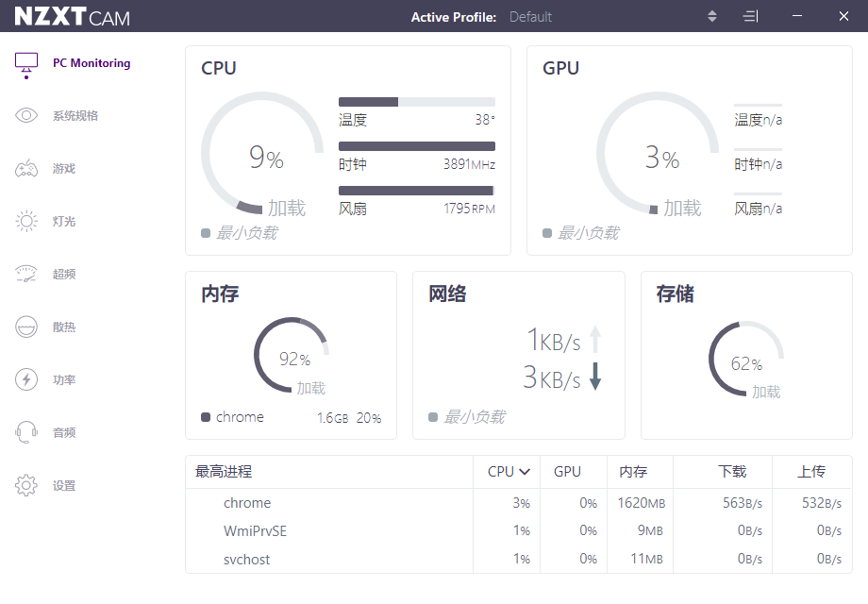Click the 超频 gauge icon

click(26, 275)
